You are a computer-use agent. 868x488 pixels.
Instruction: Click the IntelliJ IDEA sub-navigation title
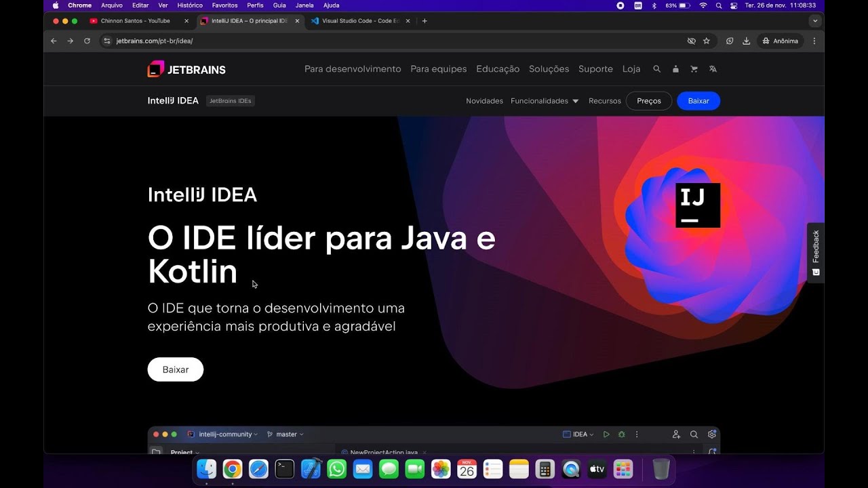[x=173, y=101]
